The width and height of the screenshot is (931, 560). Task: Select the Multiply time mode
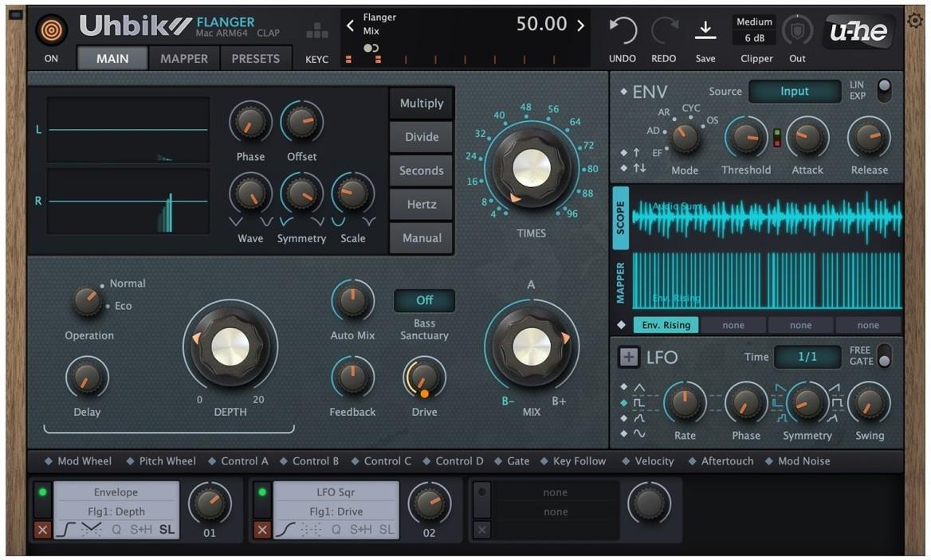[422, 104]
